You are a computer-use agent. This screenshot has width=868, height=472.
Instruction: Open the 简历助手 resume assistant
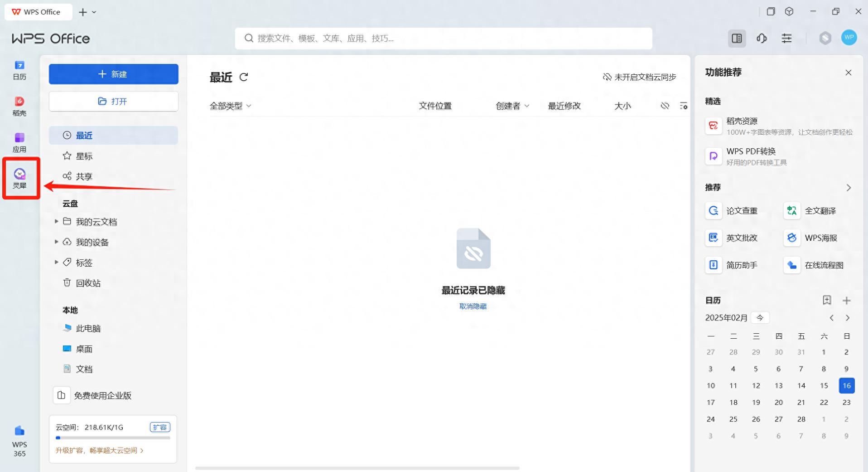pos(732,265)
